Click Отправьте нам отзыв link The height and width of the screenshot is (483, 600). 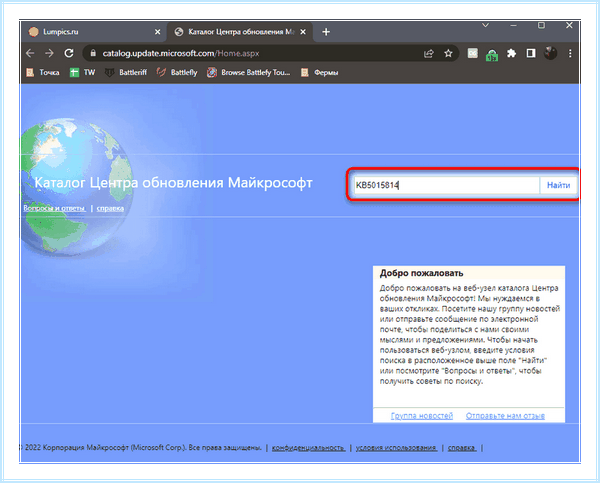pyautogui.click(x=505, y=416)
